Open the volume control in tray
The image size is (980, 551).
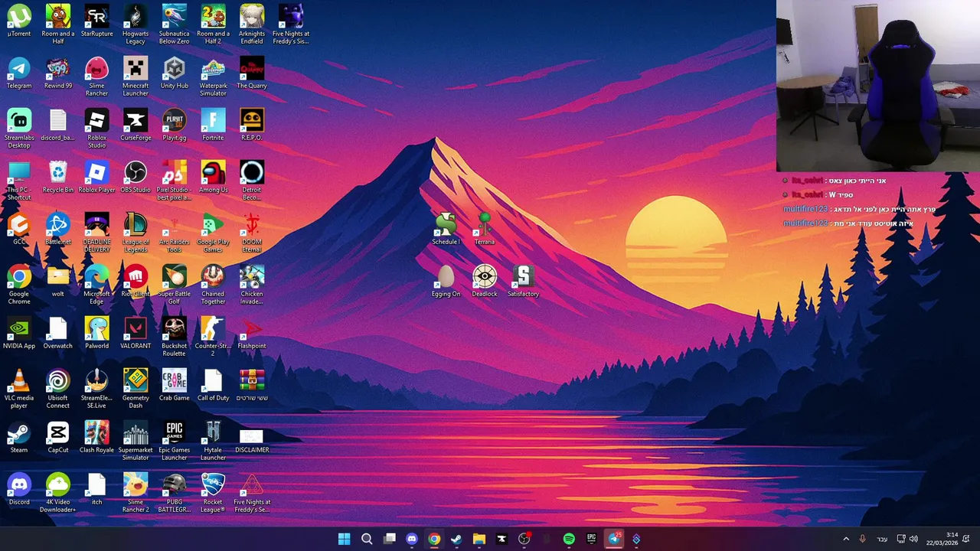(913, 539)
